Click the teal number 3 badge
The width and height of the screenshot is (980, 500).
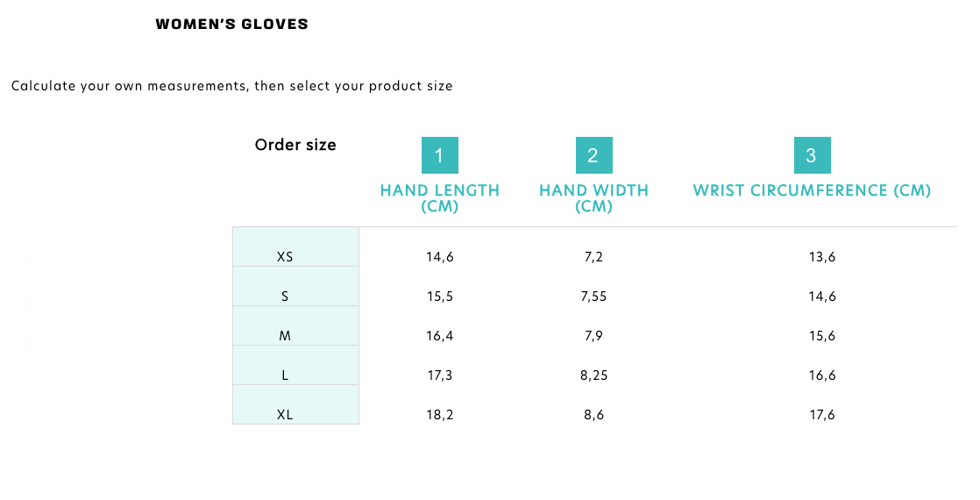(812, 155)
